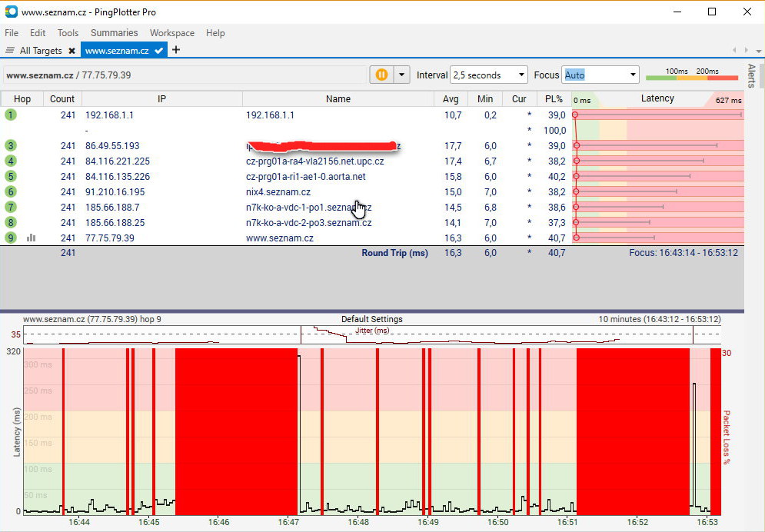Open the Alerts side panel
The height and width of the screenshot is (532, 765).
pyautogui.click(x=751, y=75)
